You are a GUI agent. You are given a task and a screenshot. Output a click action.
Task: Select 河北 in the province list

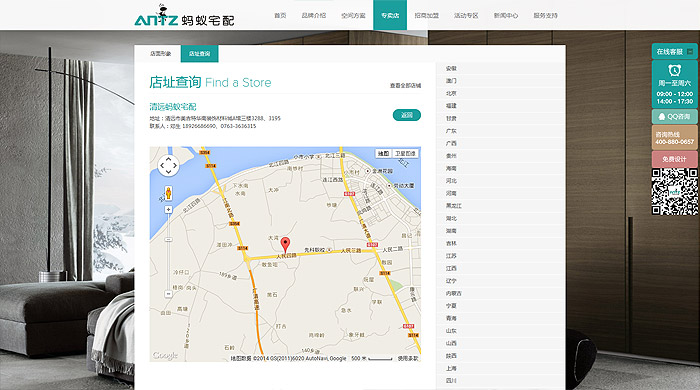451,181
